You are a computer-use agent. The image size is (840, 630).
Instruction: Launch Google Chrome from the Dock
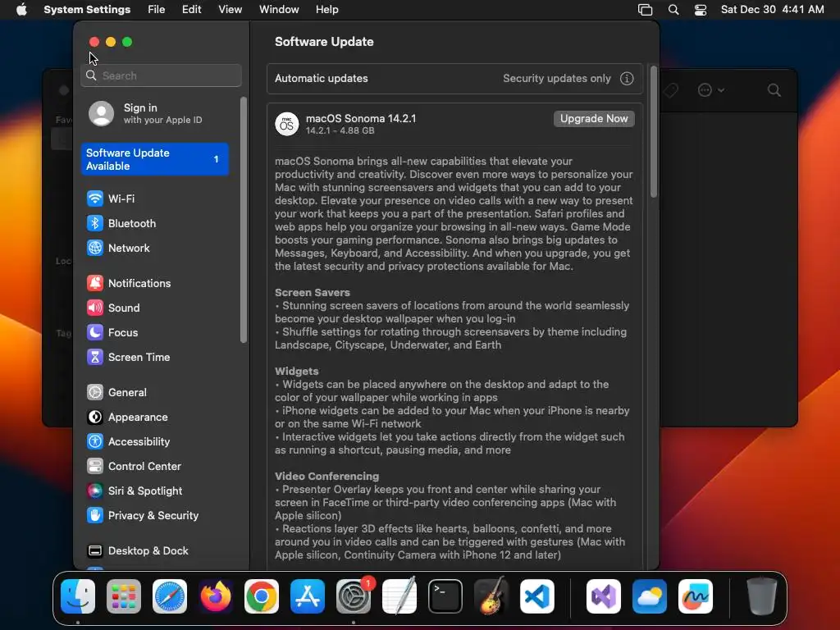(262, 596)
